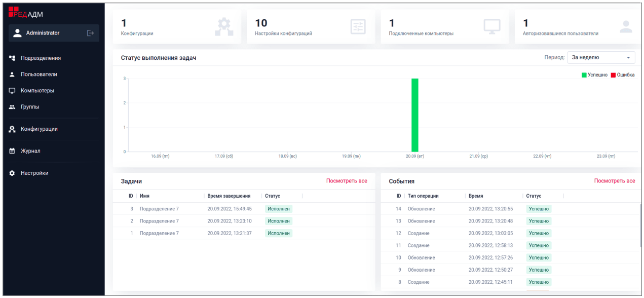Open the Период dropdown 'За неделю'
Screen dimensions: 644x298
pyautogui.click(x=599, y=58)
